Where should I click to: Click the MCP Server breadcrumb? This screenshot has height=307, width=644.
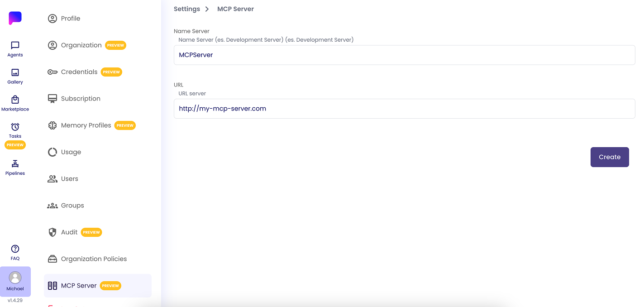coord(235,9)
